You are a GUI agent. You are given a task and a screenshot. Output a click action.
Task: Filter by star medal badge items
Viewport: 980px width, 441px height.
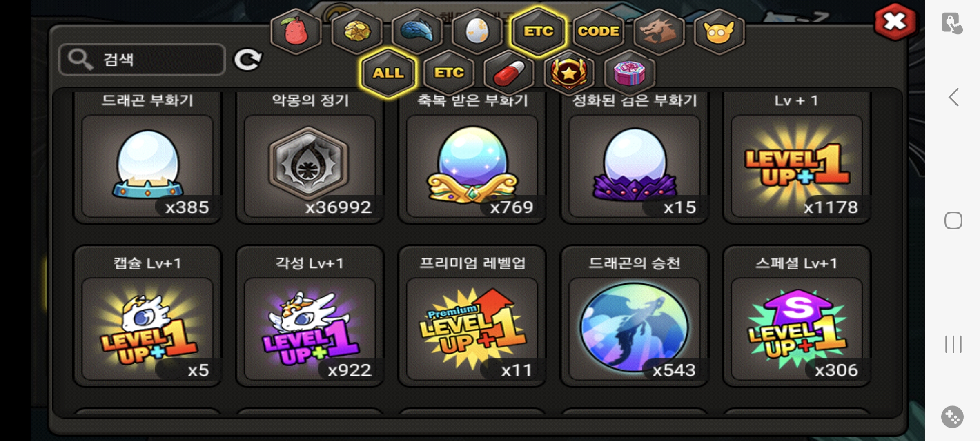coord(569,73)
